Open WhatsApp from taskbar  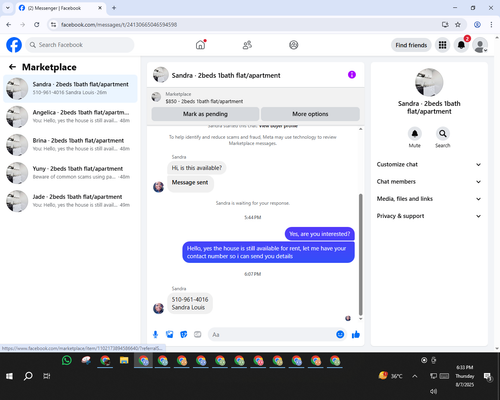67,360
